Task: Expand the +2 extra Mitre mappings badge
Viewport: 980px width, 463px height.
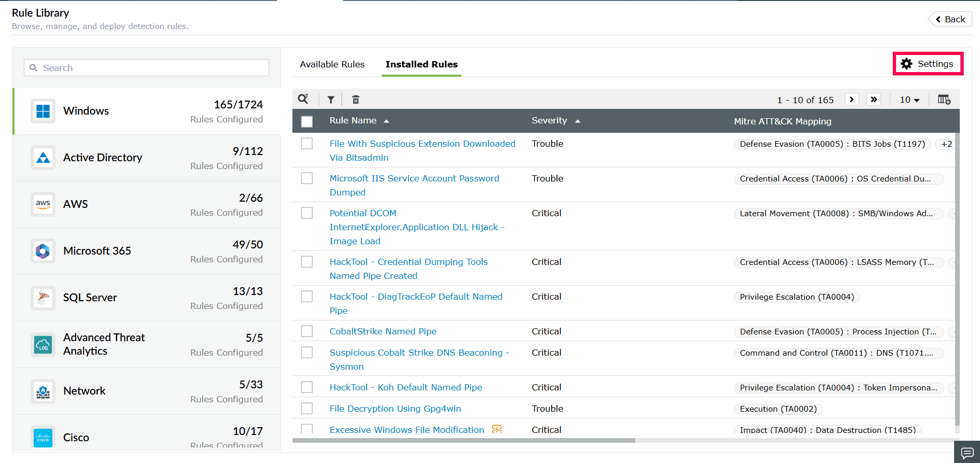Action: tap(947, 144)
